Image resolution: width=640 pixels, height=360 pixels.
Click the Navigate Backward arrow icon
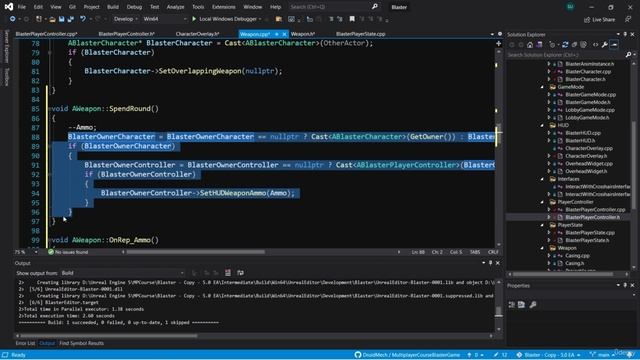[x=12, y=19]
